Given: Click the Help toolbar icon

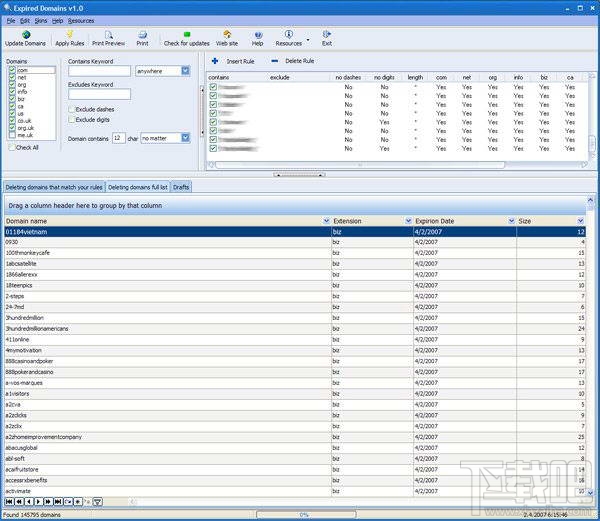Looking at the screenshot, I should pos(257,37).
